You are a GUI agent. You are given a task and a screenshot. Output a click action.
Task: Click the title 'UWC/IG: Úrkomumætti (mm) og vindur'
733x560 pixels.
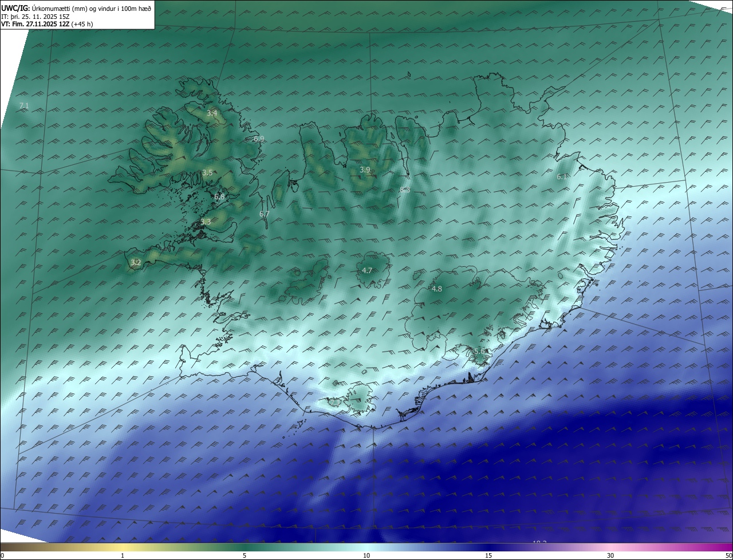pyautogui.click(x=77, y=8)
